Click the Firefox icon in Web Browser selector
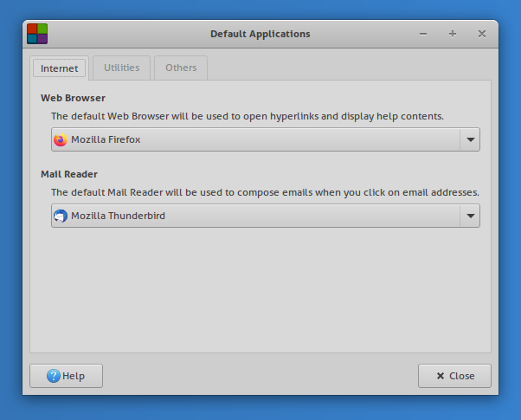 tap(60, 139)
